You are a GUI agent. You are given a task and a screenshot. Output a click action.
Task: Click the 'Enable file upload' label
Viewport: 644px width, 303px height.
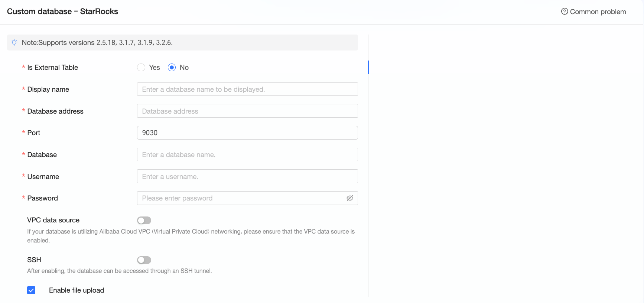pyautogui.click(x=77, y=290)
